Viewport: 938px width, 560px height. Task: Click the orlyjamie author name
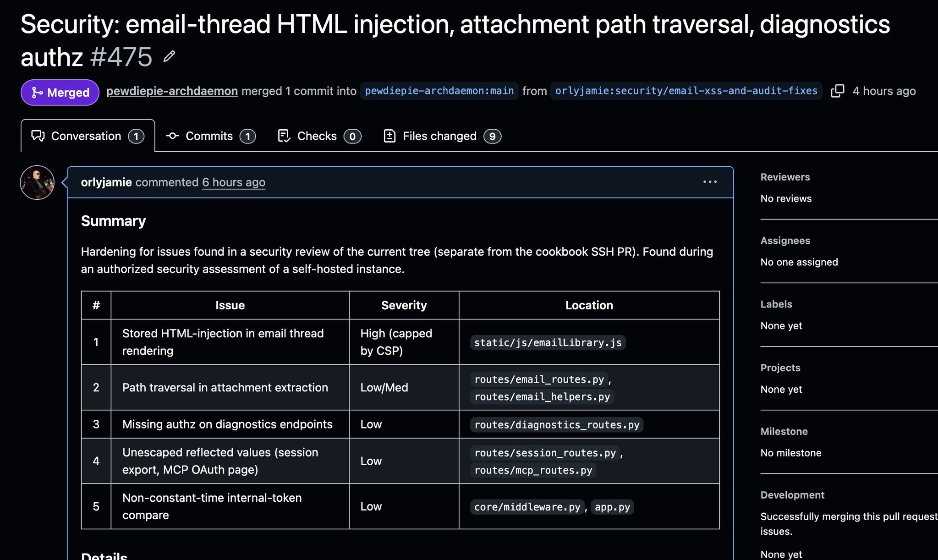coord(106,182)
